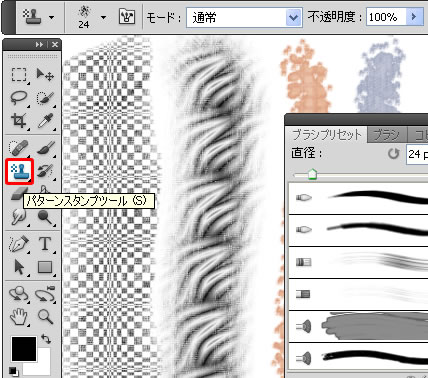
Task: Reset to default black and white colors
Action: (14, 371)
